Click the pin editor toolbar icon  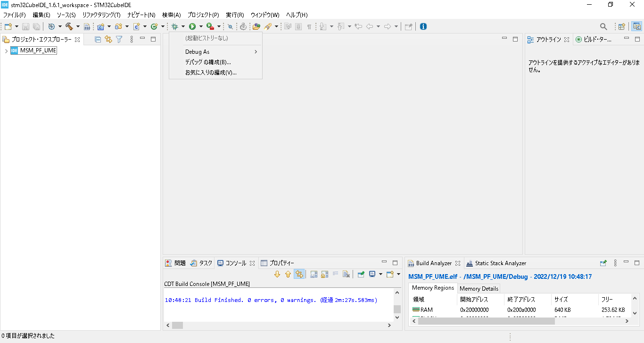409,26
